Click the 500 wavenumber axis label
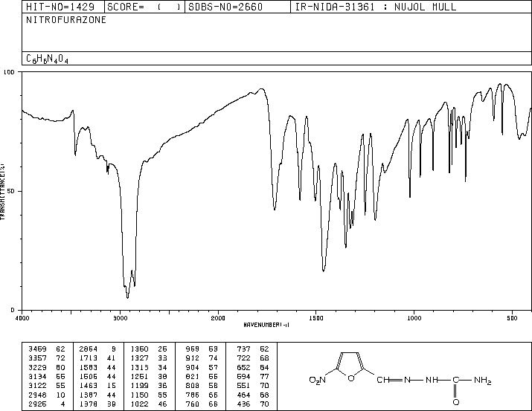The width and height of the screenshot is (532, 411). coord(512,318)
